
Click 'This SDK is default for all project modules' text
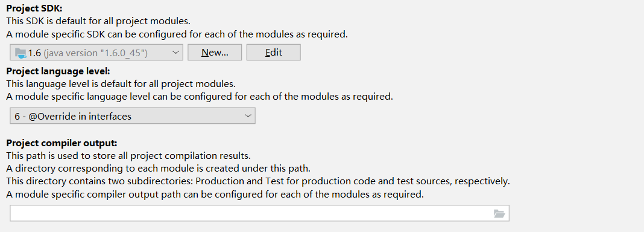pyautogui.click(x=98, y=21)
